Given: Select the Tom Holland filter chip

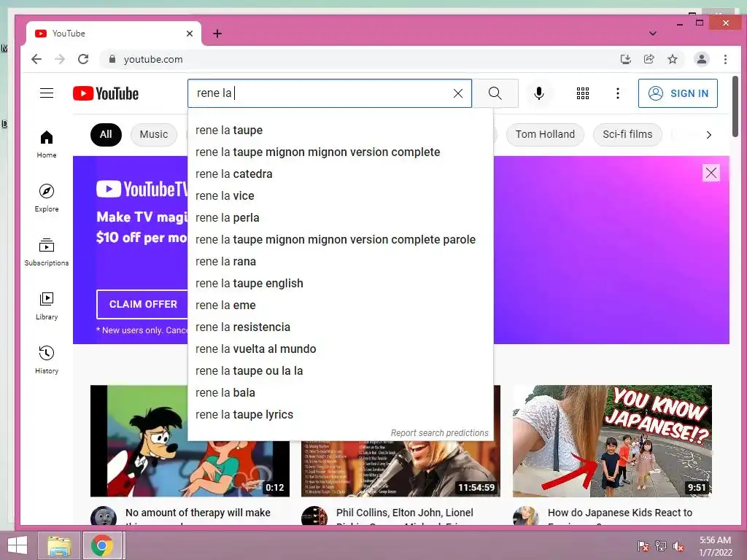Looking at the screenshot, I should pyautogui.click(x=545, y=135).
